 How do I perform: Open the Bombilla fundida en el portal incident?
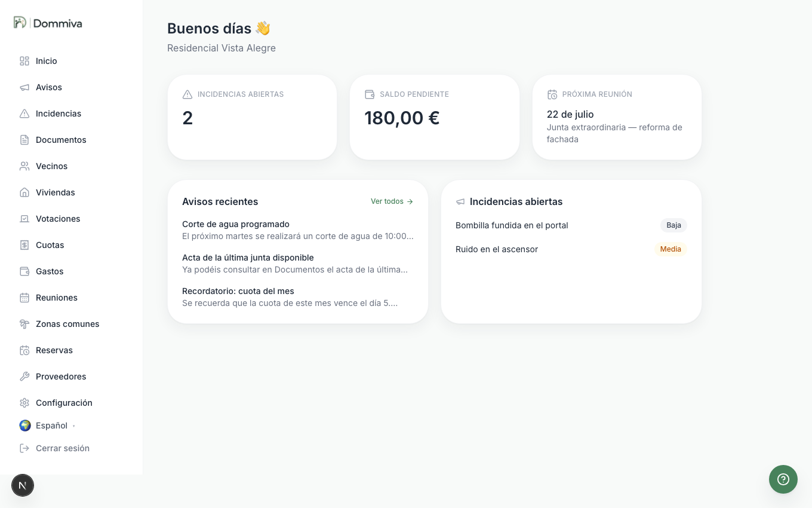click(512, 225)
